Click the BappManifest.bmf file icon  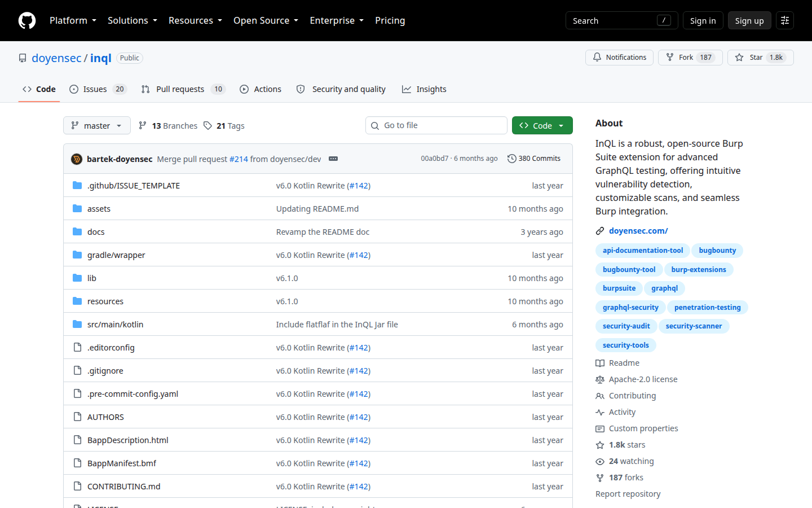77,463
